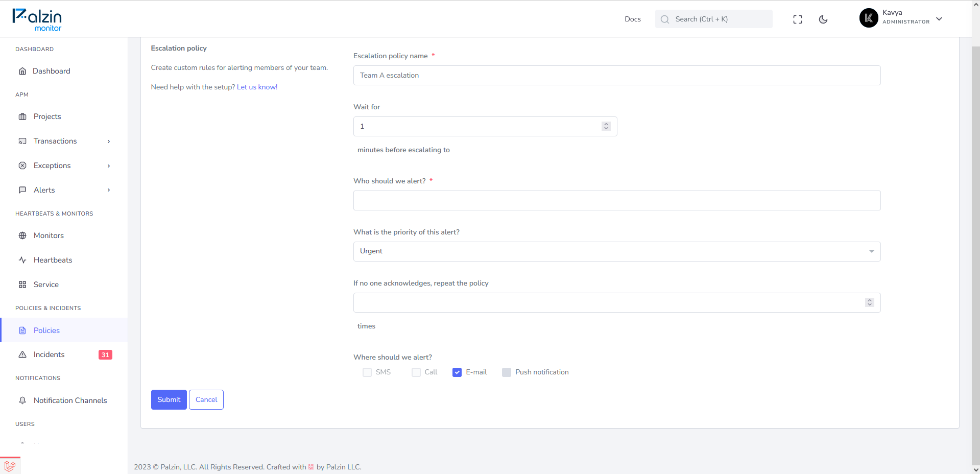Click the Service grid icon

pyautogui.click(x=22, y=285)
